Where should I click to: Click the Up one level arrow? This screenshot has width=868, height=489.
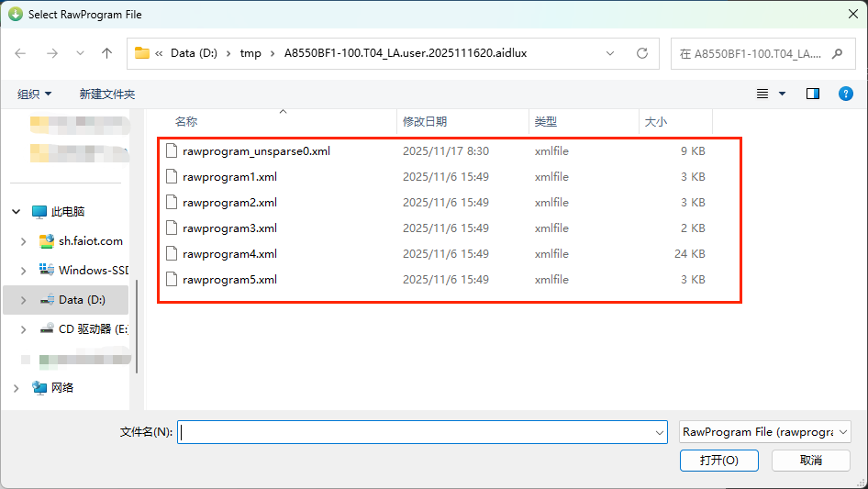106,53
